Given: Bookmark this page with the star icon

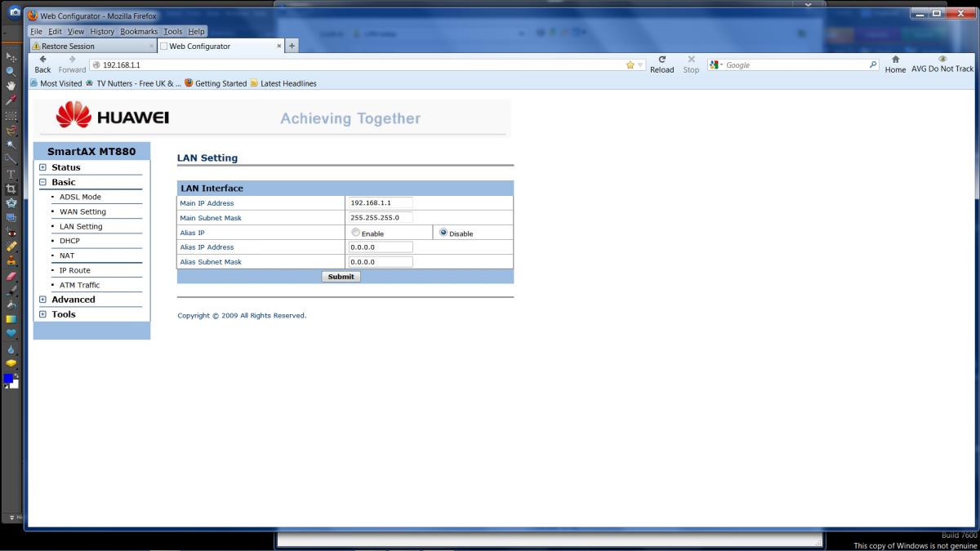Looking at the screenshot, I should click(x=630, y=65).
